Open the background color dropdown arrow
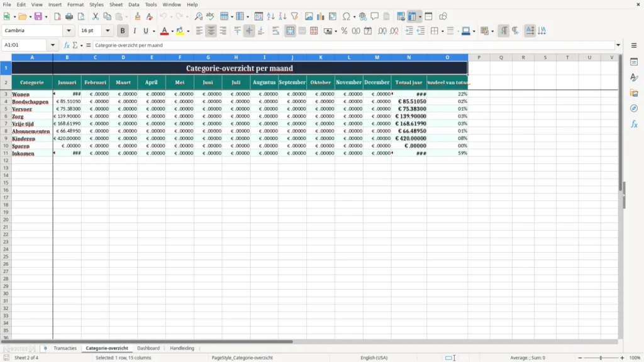 point(188,31)
